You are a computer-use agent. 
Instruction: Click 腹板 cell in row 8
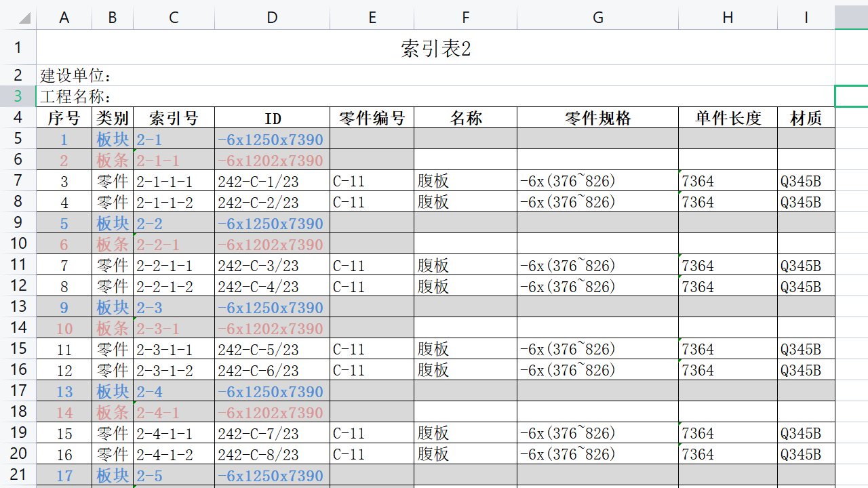[466, 202]
